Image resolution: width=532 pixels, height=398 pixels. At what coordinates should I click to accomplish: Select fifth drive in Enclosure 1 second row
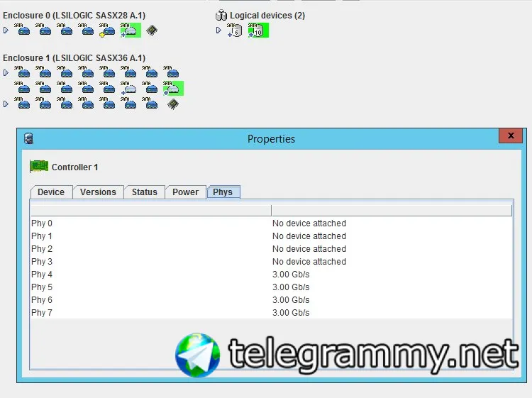(x=107, y=87)
